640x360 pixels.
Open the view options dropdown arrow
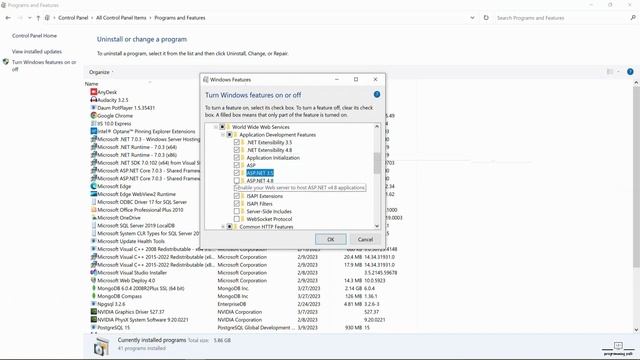coord(618,72)
